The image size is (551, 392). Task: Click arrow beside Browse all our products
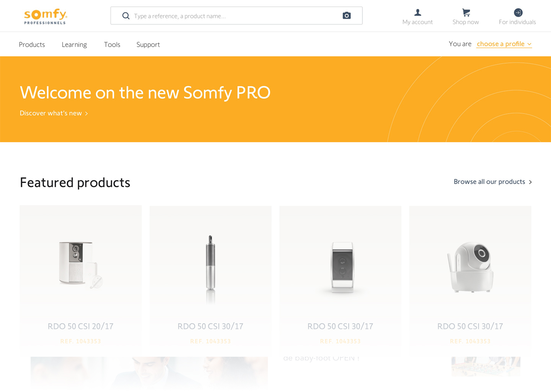530,182
